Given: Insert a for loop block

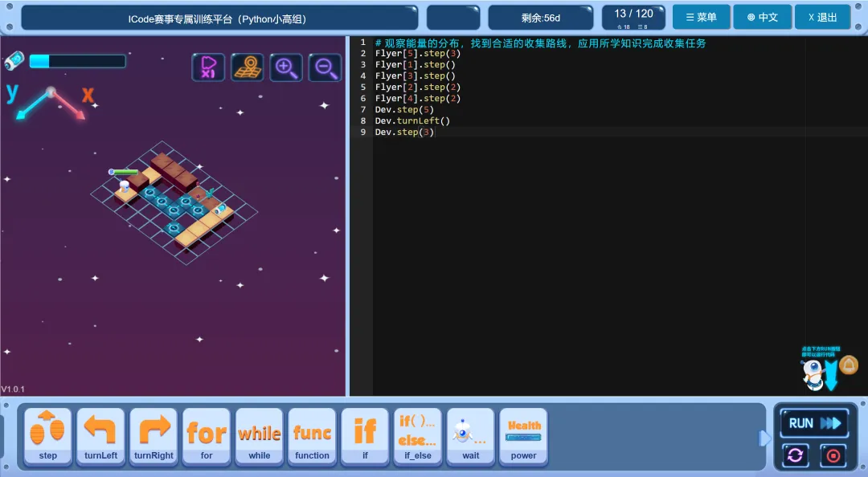Looking at the screenshot, I should (x=207, y=437).
